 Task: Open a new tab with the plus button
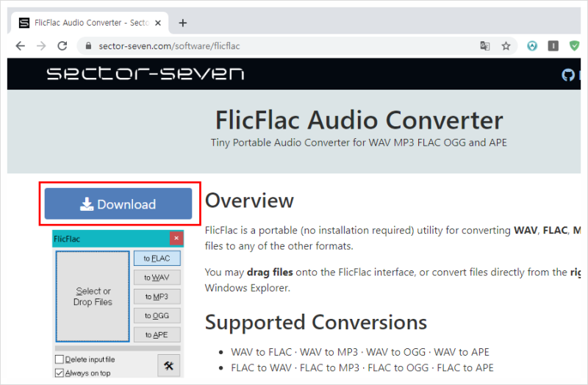(182, 23)
